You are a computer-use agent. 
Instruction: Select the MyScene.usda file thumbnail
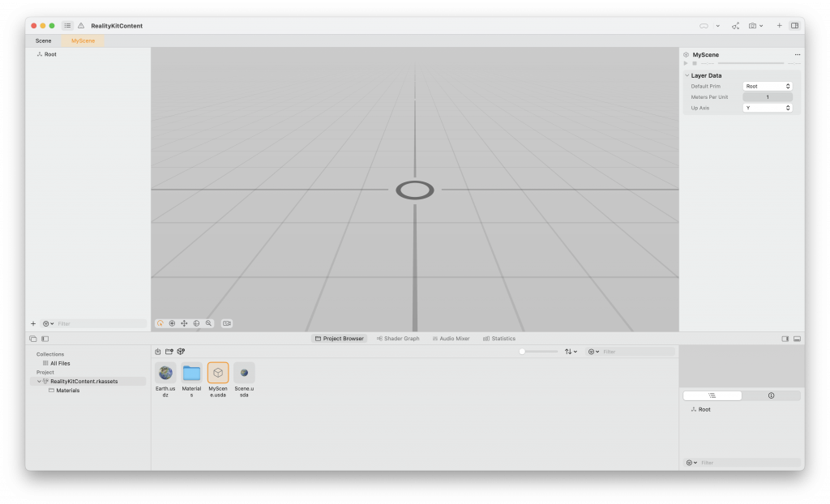tap(218, 373)
